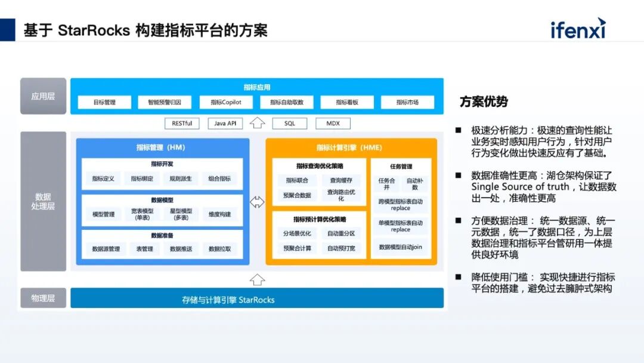Select the 指标联合 box
This screenshot has width=644, height=363.
[x=297, y=180]
